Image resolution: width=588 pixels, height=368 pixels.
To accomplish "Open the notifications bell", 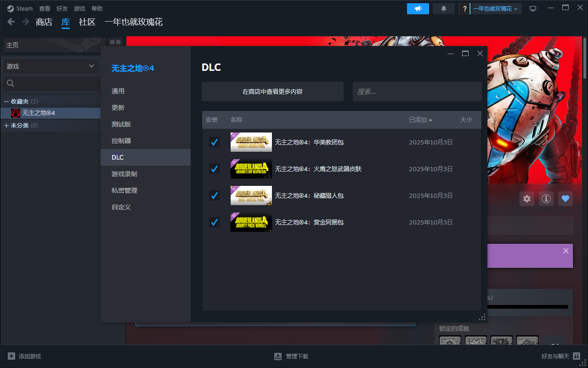I will 443,9.
